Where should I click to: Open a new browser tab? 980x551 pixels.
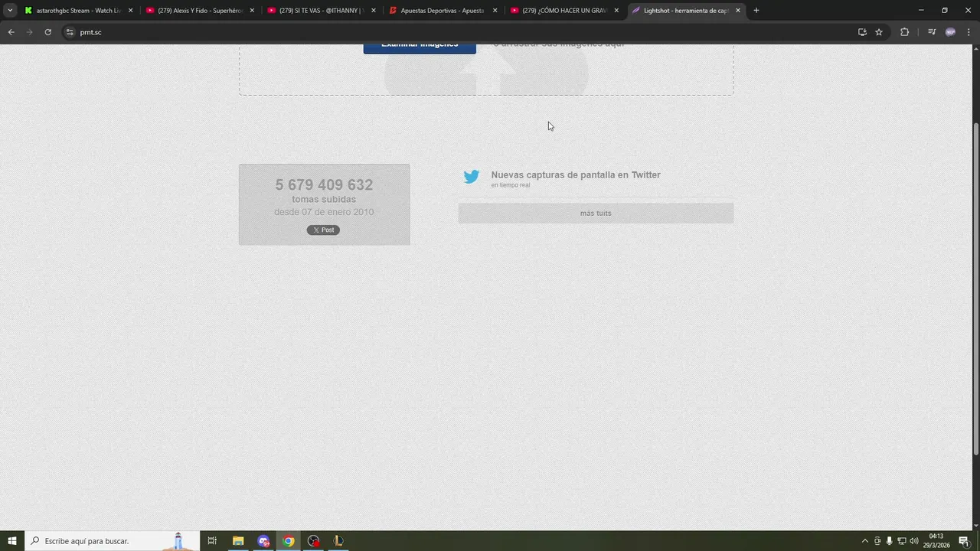click(x=756, y=11)
